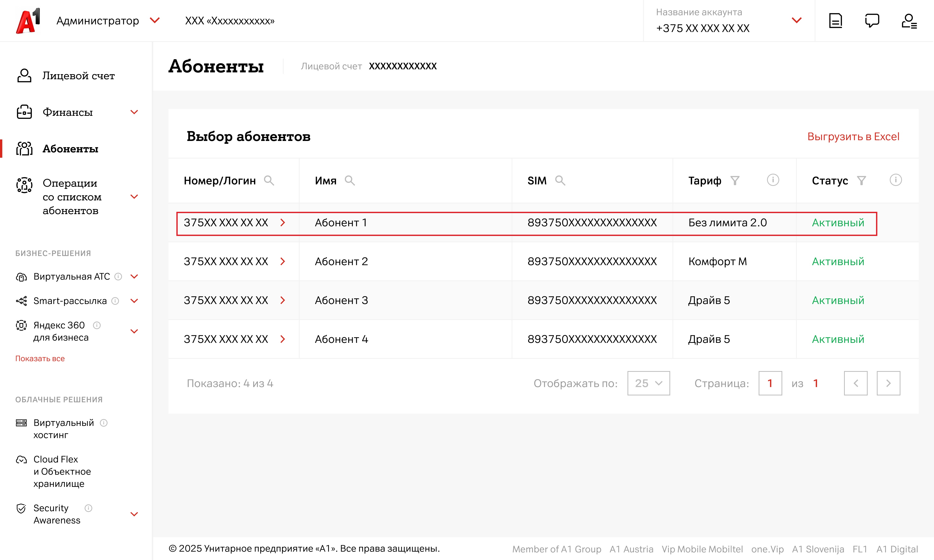
Task: Click the SIM column search icon
Action: 560,181
